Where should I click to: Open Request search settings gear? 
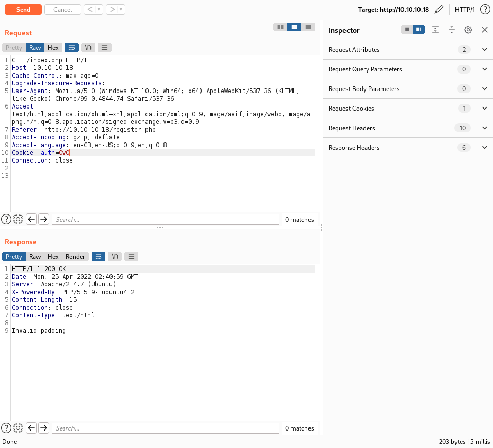(x=18, y=220)
